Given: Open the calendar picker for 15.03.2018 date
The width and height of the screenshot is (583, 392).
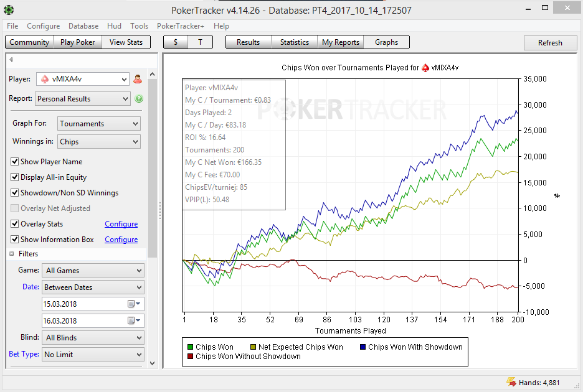Looking at the screenshot, I should pos(134,304).
